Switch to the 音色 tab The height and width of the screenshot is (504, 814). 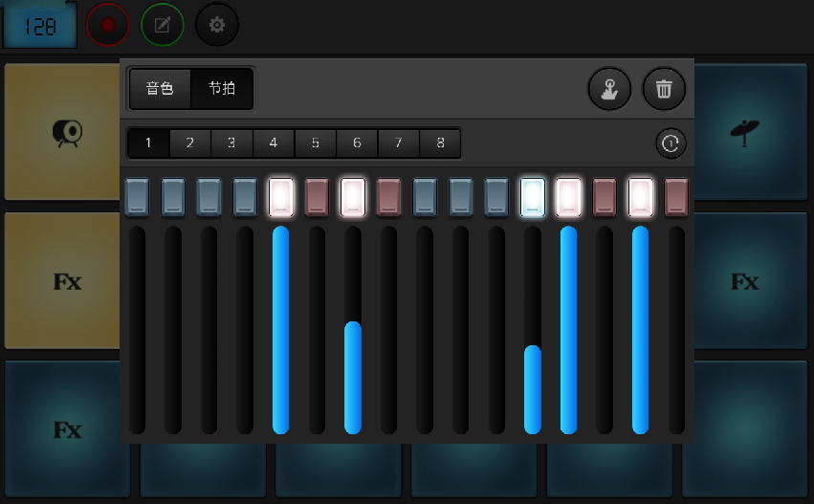tap(160, 88)
